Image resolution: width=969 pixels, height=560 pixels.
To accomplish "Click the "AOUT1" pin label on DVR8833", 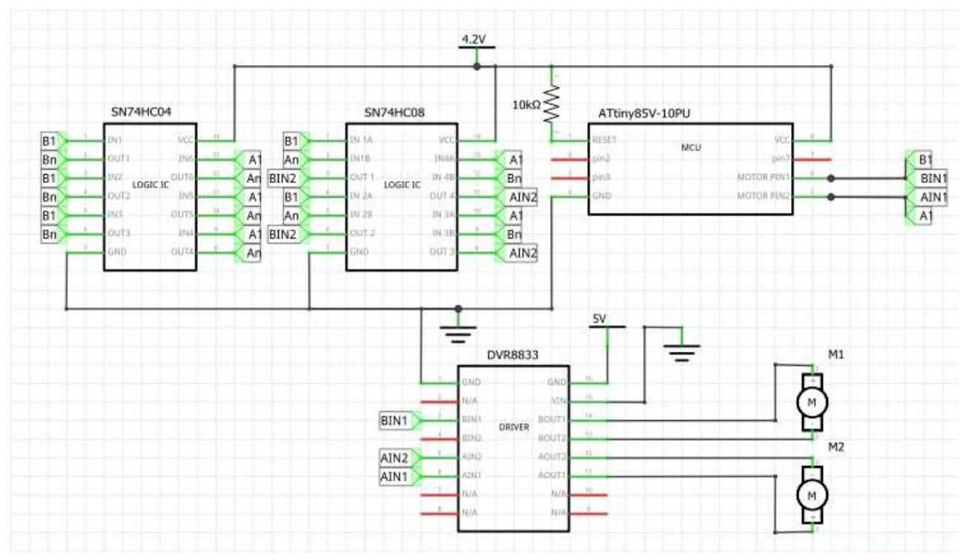I will pos(552,476).
